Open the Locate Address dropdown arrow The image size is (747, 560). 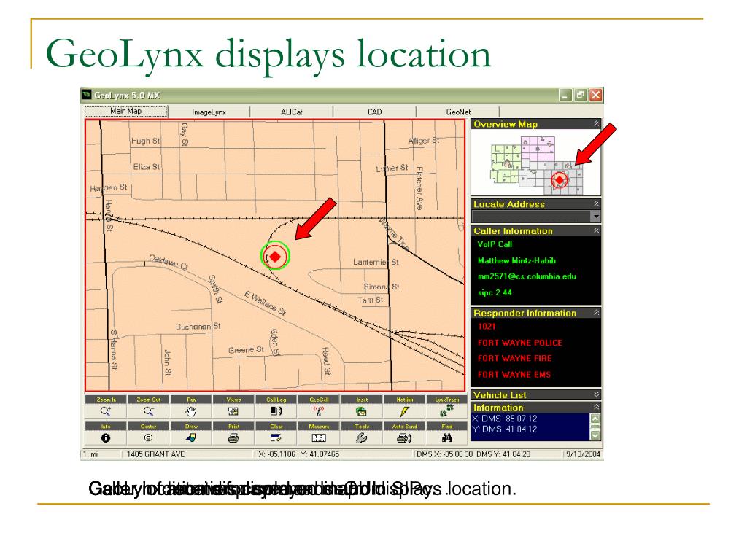pyautogui.click(x=595, y=216)
